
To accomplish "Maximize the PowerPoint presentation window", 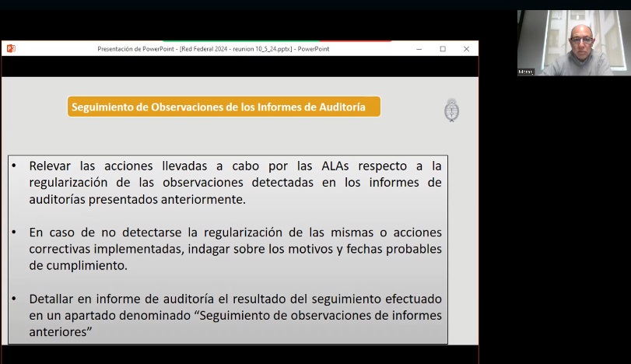I will (x=443, y=49).
